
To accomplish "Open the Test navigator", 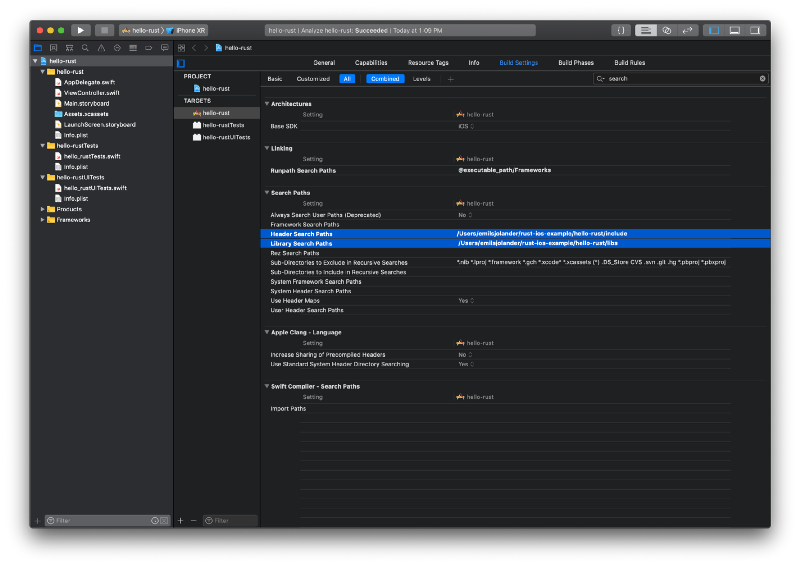I will coord(117,47).
